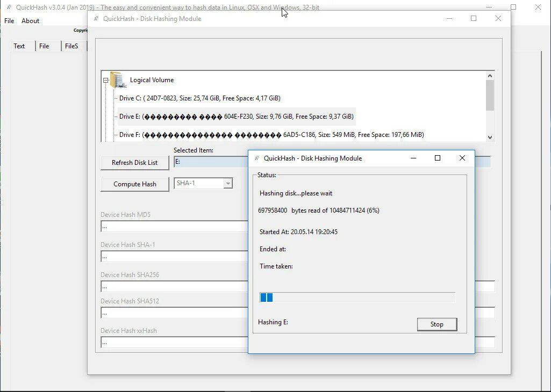Click the hashing progress bar

[357, 297]
